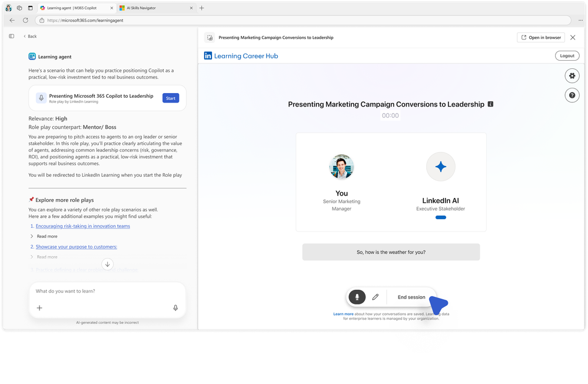Click the microphone icon on the role play card
This screenshot has height=384, width=588.
coord(41,98)
